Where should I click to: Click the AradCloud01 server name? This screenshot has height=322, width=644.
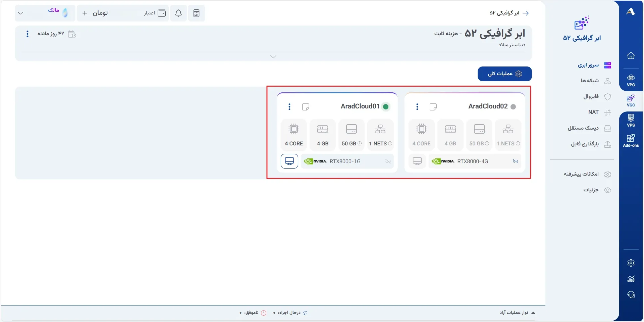pos(360,106)
